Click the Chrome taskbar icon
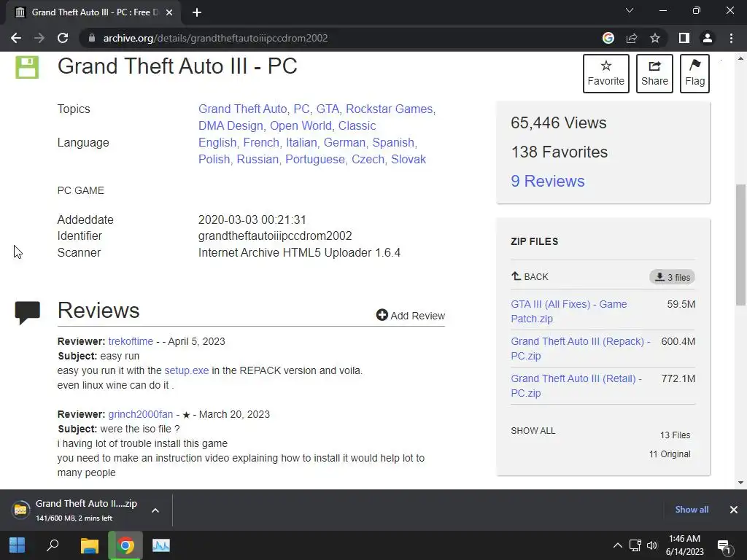The image size is (747, 560). coord(125,545)
